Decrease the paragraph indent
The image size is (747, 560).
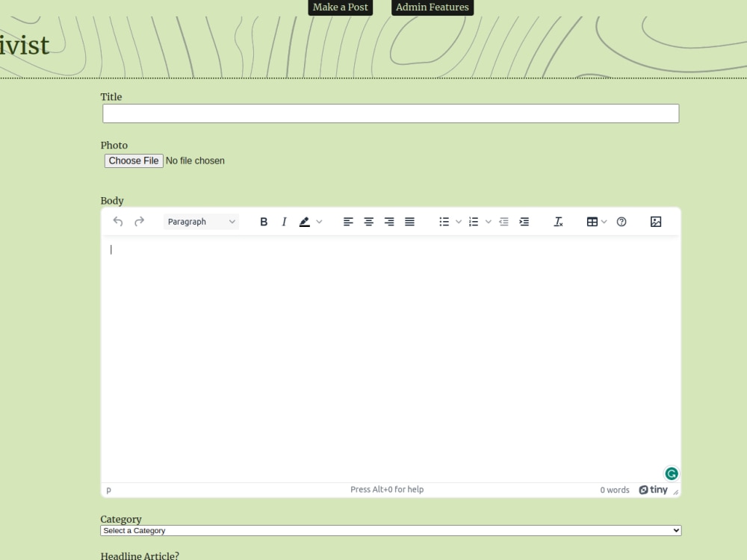(503, 222)
